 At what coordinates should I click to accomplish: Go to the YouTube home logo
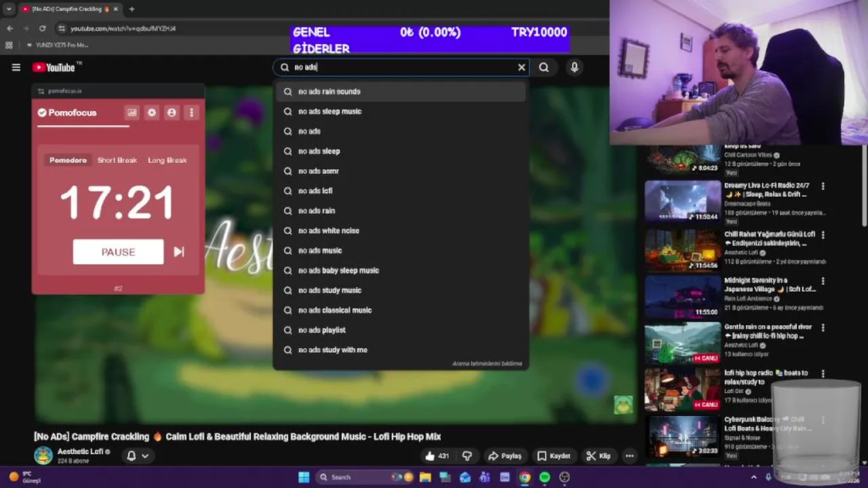tap(54, 67)
